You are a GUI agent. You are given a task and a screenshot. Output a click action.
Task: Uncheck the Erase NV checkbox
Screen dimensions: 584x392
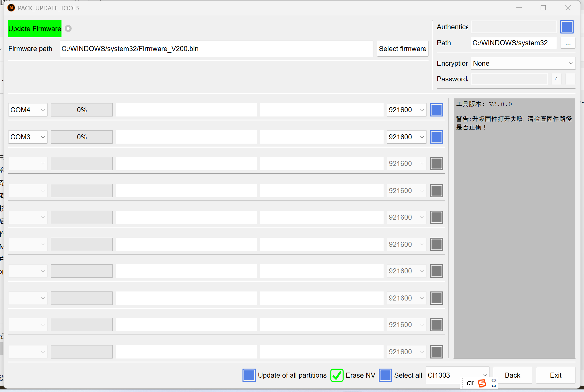337,375
